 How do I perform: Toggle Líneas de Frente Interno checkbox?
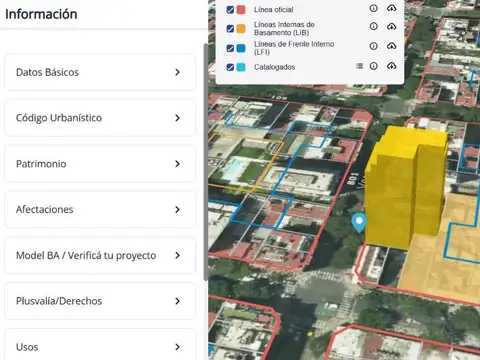click(230, 48)
